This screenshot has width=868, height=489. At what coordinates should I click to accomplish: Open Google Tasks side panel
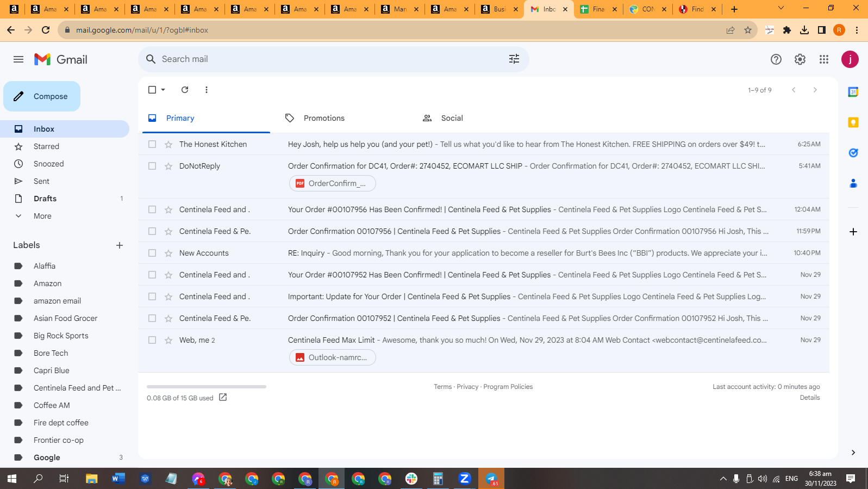[x=853, y=153]
